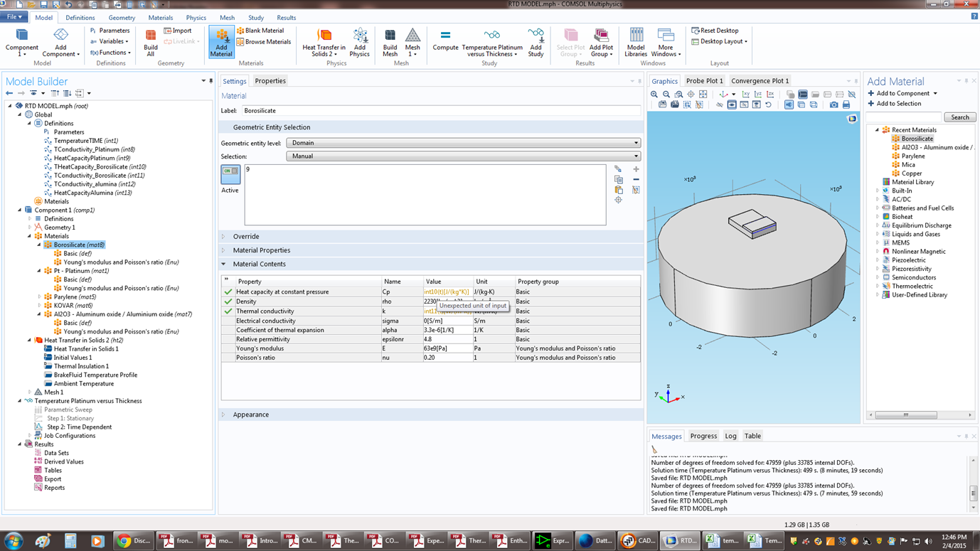Open Go to View dropdown arrow
Image resolution: width=980 pixels, height=551 pixels.
733,94
